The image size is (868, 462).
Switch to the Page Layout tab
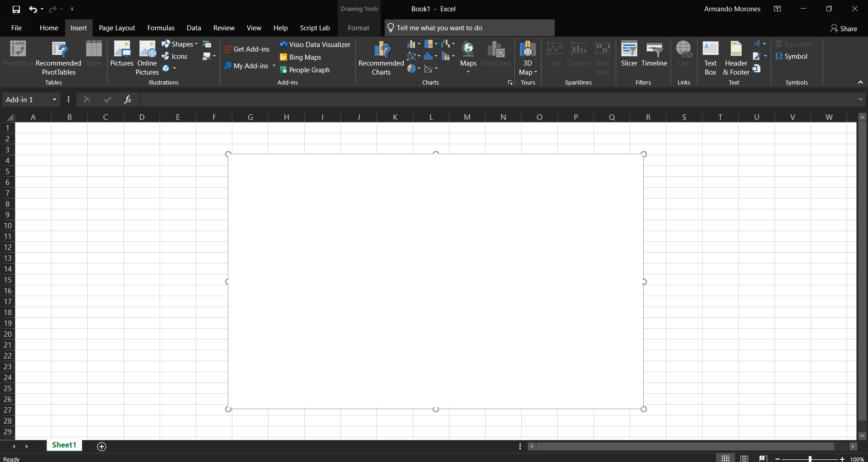(x=117, y=28)
